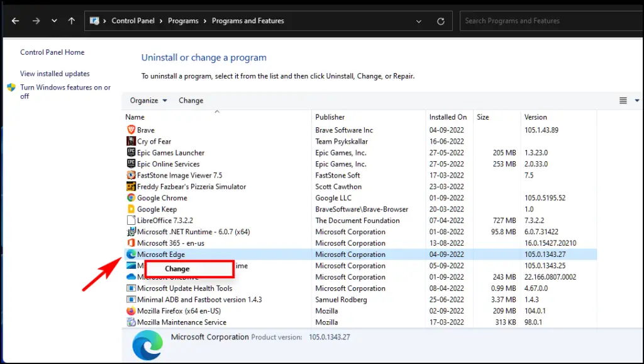Click Microsoft 365 - en-us name
The width and height of the screenshot is (644, 364).
(171, 243)
